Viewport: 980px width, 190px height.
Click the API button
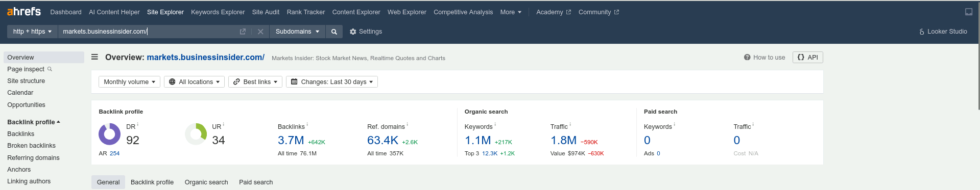click(x=808, y=58)
